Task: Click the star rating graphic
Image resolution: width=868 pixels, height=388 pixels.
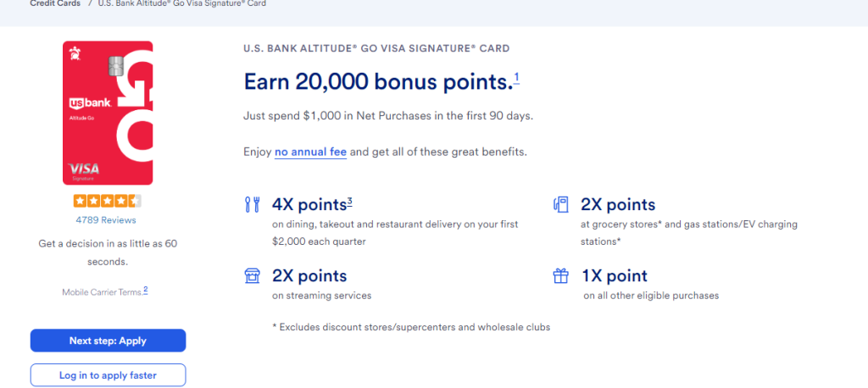Action: point(108,201)
